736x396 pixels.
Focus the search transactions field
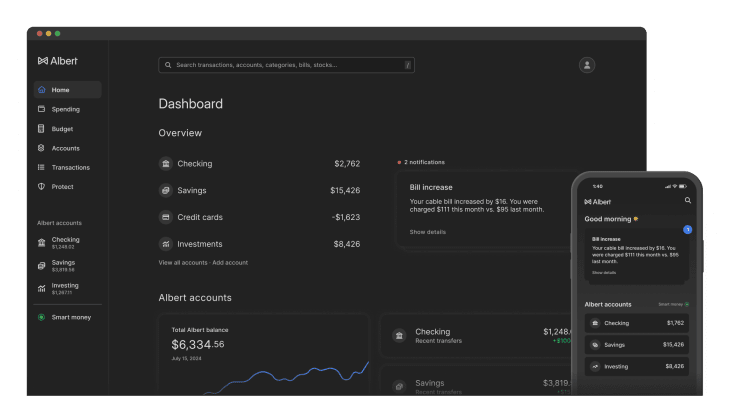tap(286, 65)
